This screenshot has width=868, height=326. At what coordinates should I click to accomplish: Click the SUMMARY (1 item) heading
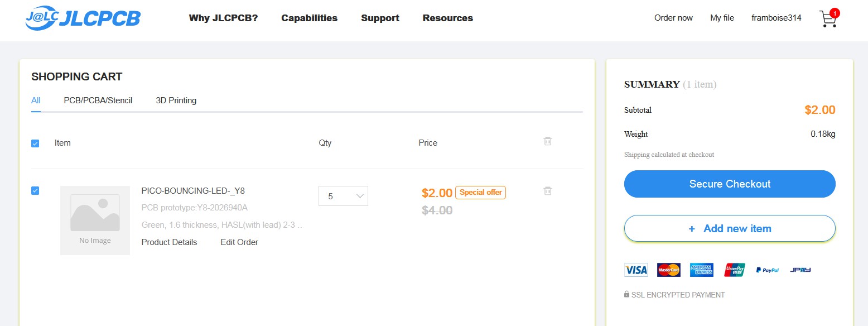[671, 85]
